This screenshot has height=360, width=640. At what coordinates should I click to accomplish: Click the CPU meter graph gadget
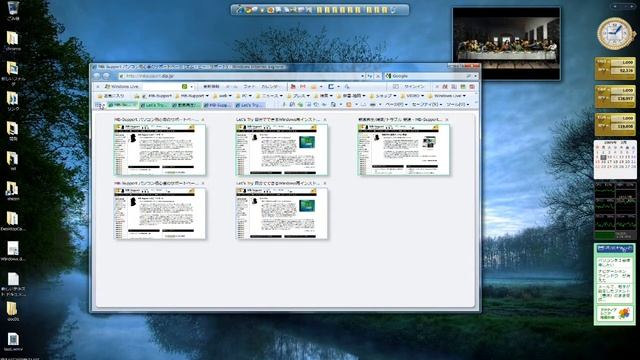tap(615, 211)
